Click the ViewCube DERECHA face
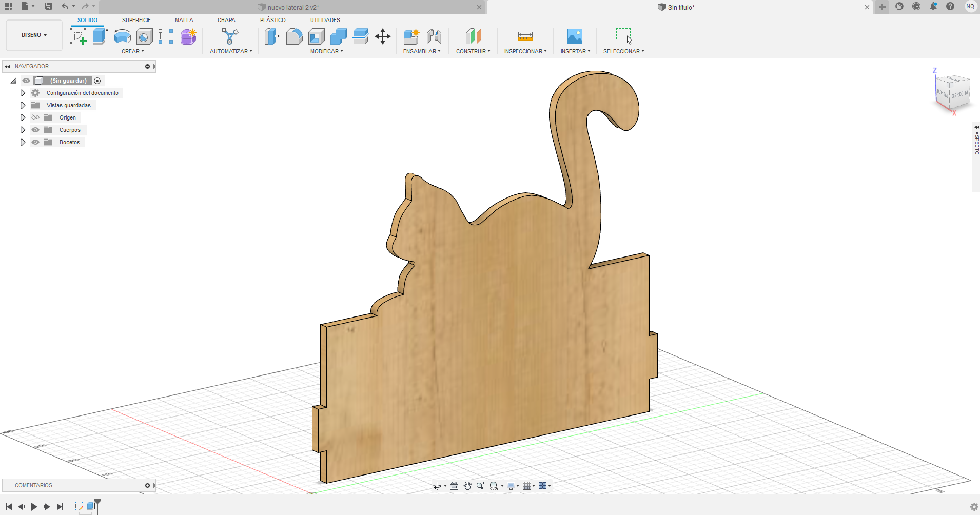This screenshot has width=980, height=515. [x=959, y=95]
